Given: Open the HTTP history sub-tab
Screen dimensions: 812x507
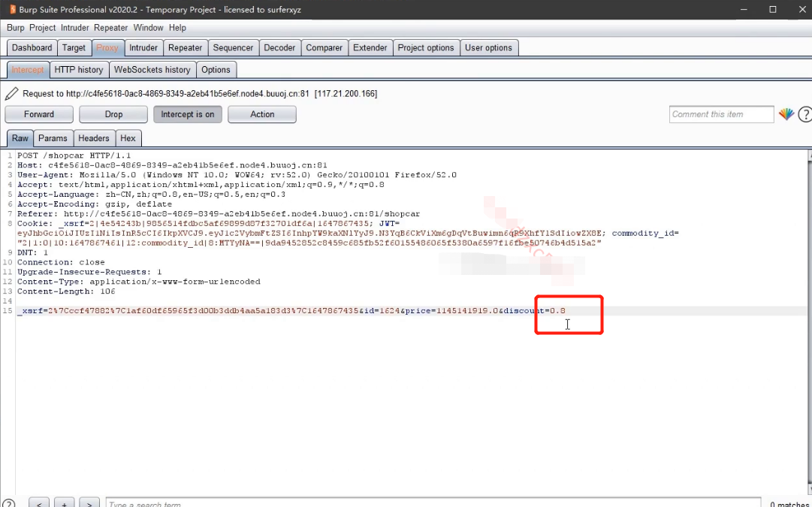Looking at the screenshot, I should click(x=79, y=70).
